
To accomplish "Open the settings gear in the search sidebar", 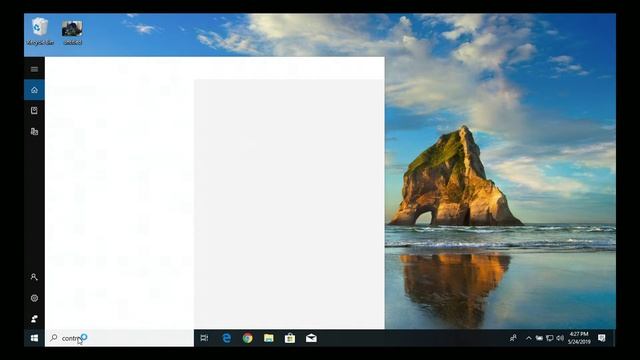I will pos(34,298).
